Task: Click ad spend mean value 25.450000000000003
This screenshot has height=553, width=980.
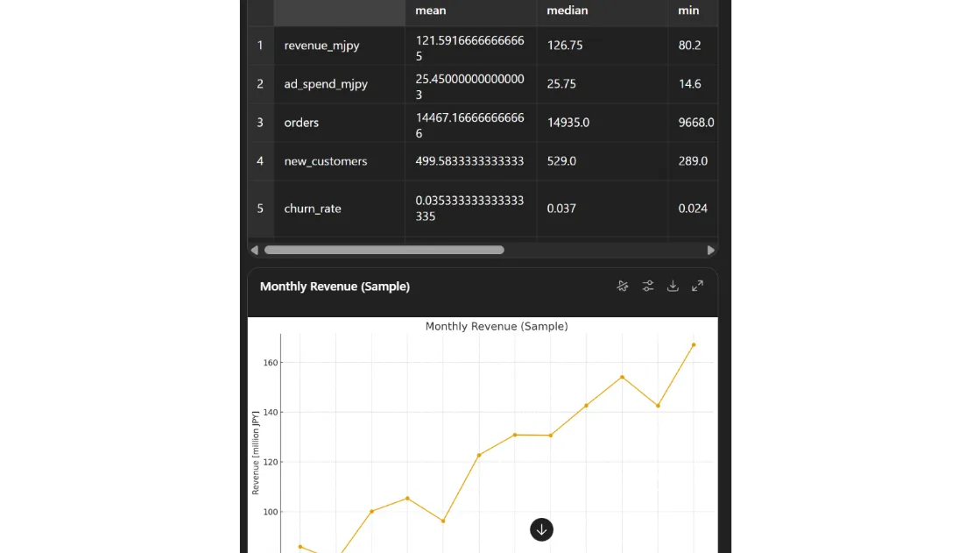Action: [469, 87]
